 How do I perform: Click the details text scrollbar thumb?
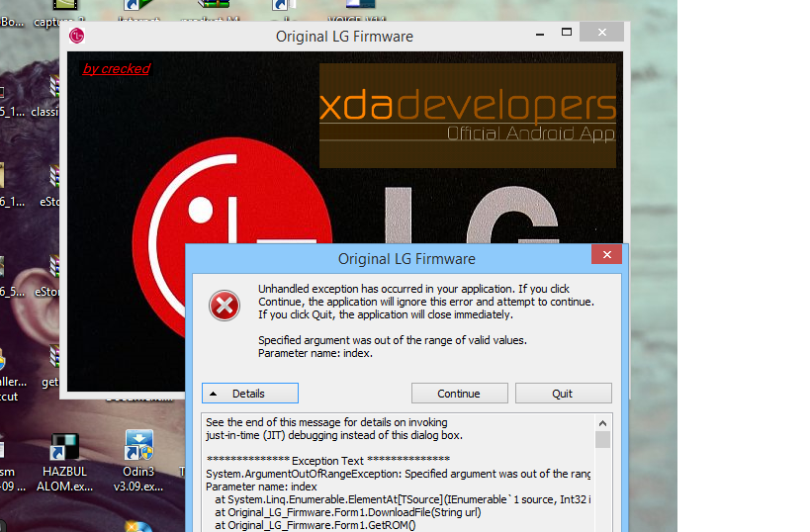click(x=602, y=440)
